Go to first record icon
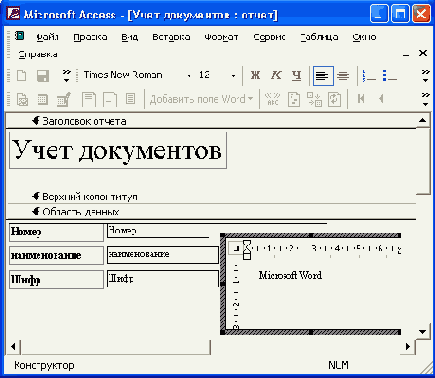This screenshot has height=378, width=435. point(361,99)
